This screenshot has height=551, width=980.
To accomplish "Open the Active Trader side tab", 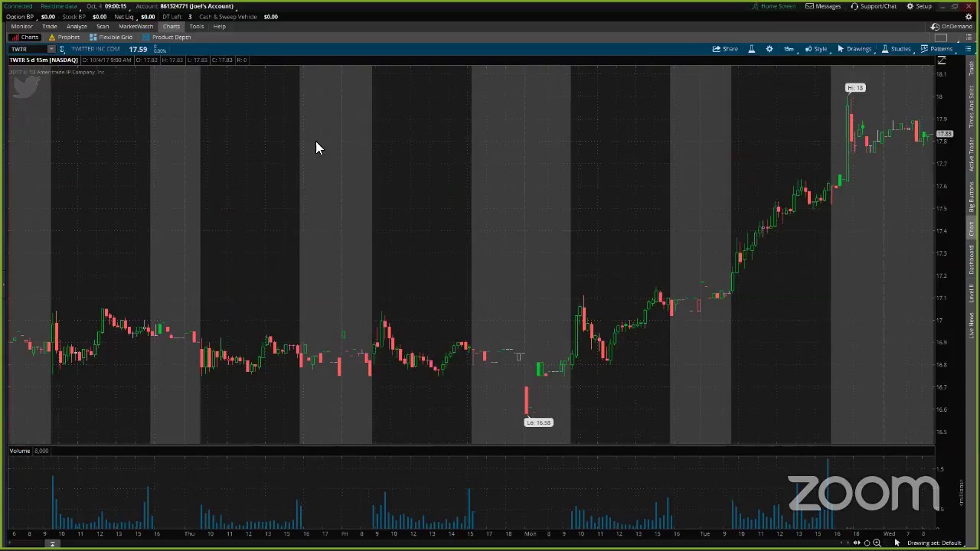I will coord(972,154).
